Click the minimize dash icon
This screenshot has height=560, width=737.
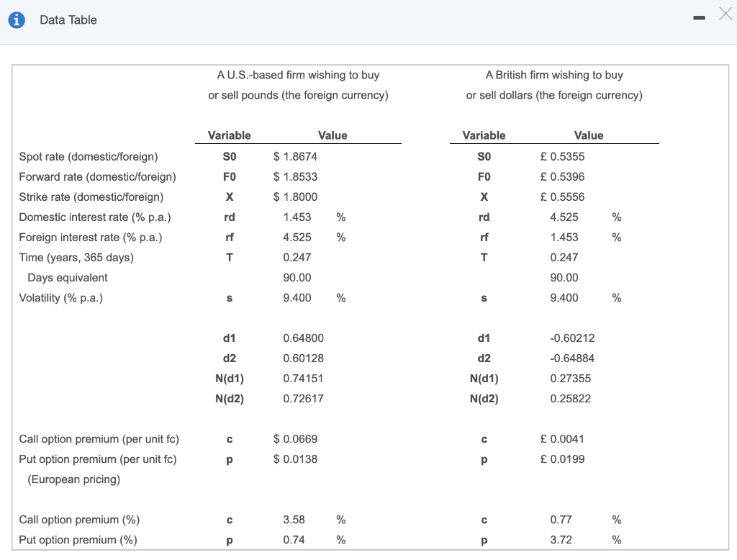(699, 16)
